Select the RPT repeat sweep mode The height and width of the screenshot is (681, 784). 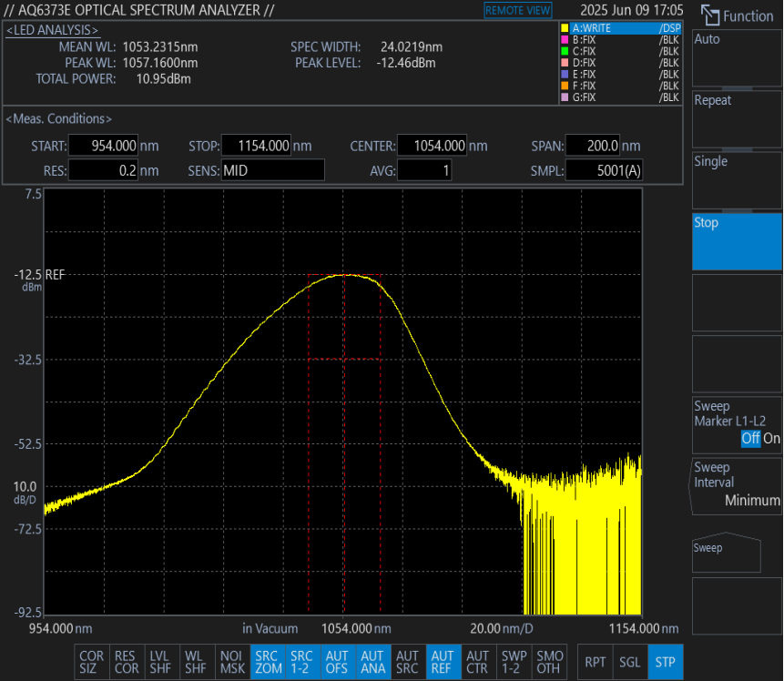click(596, 662)
